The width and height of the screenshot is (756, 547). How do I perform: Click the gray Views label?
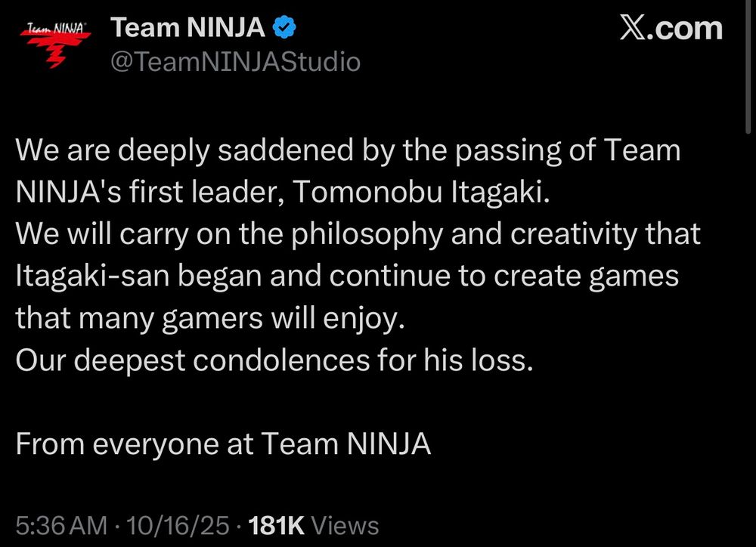pyautogui.click(x=345, y=525)
